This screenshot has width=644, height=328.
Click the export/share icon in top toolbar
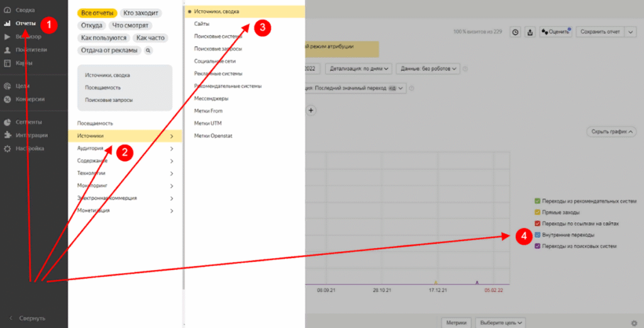[530, 31]
